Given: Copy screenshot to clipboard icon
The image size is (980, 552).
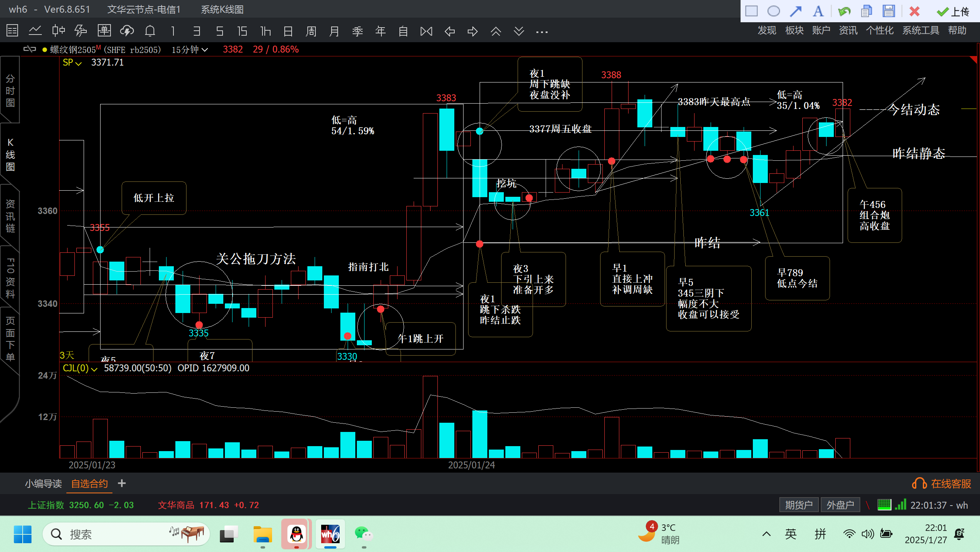Looking at the screenshot, I should (x=866, y=12).
